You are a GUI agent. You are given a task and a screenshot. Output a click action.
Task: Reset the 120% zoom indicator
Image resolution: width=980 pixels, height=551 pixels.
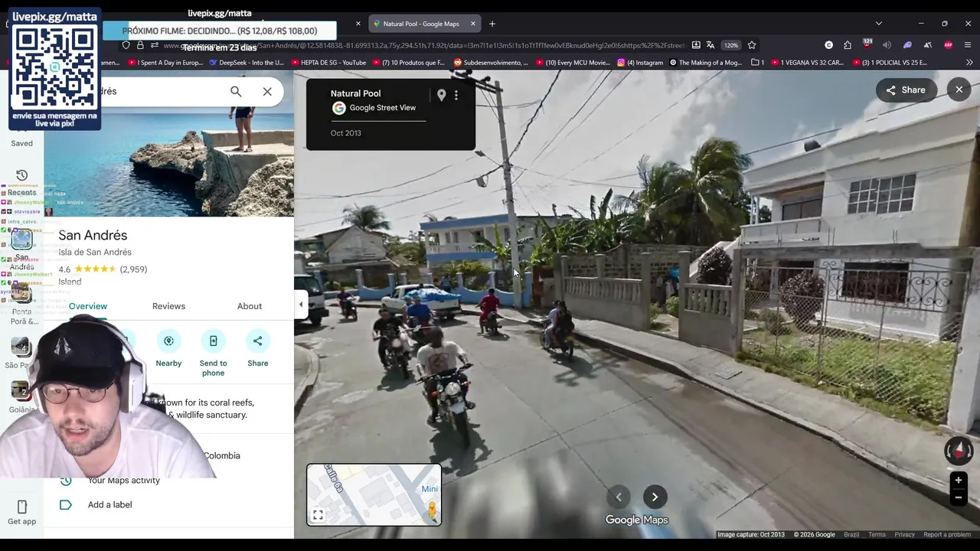(731, 45)
